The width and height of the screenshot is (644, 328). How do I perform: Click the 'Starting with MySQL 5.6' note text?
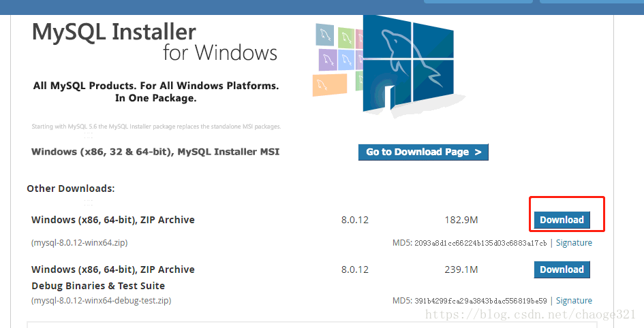(x=156, y=127)
